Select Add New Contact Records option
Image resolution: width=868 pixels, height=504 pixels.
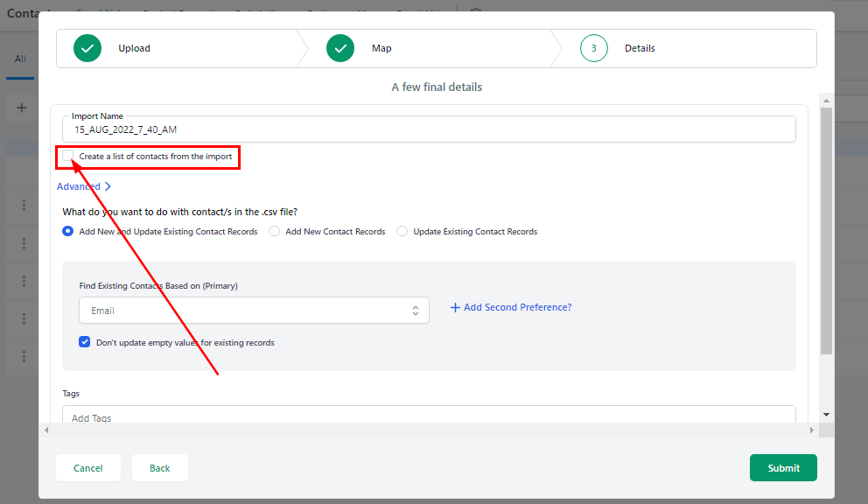pyautogui.click(x=275, y=232)
